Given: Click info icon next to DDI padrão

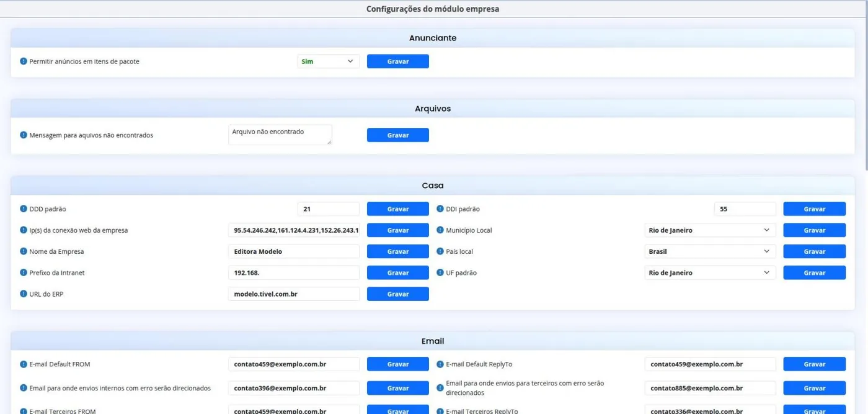Looking at the screenshot, I should pyautogui.click(x=440, y=209).
